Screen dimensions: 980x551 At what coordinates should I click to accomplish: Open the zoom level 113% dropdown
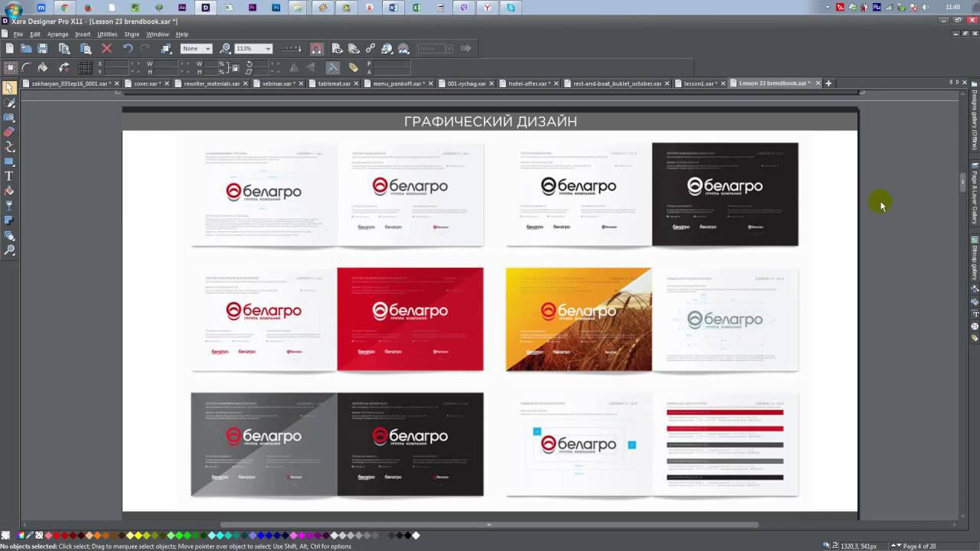point(268,48)
